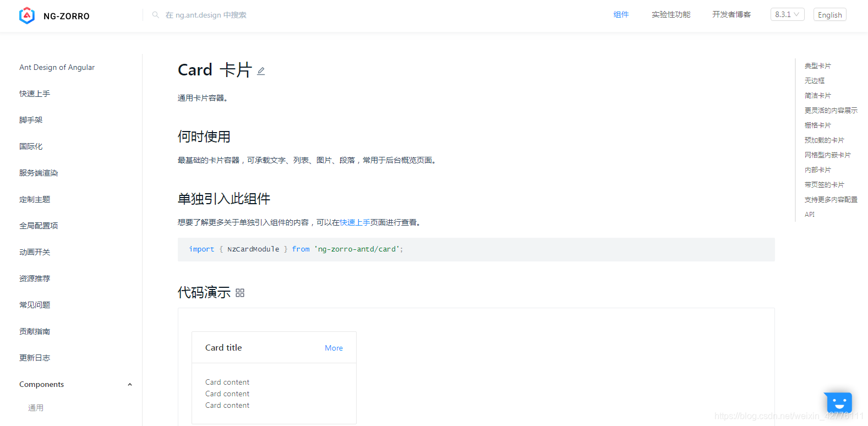
Task: Open the 开发者博客 top menu item
Action: pos(731,14)
